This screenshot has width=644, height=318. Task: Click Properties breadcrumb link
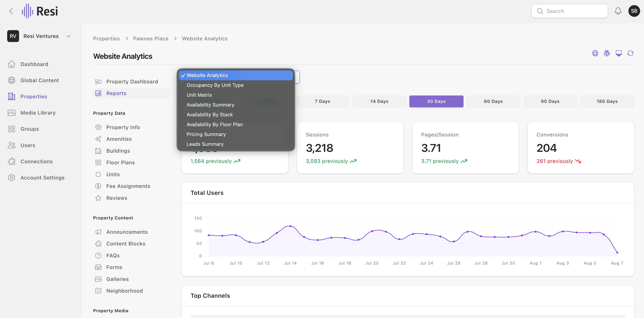tap(106, 39)
